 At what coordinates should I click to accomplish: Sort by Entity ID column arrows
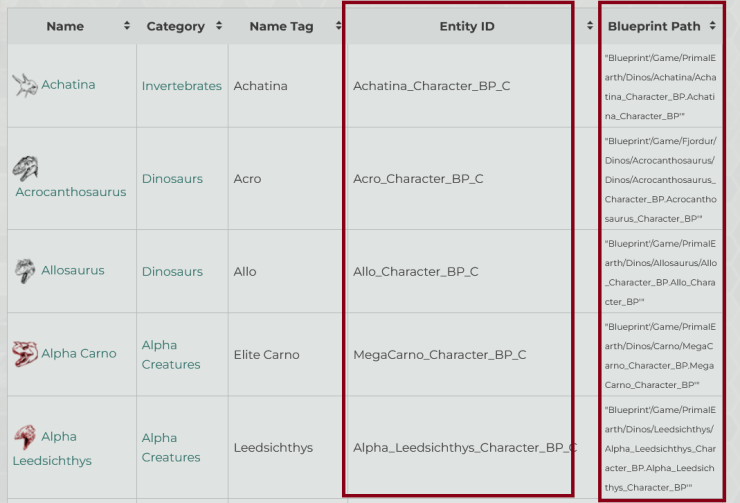pyautogui.click(x=590, y=26)
